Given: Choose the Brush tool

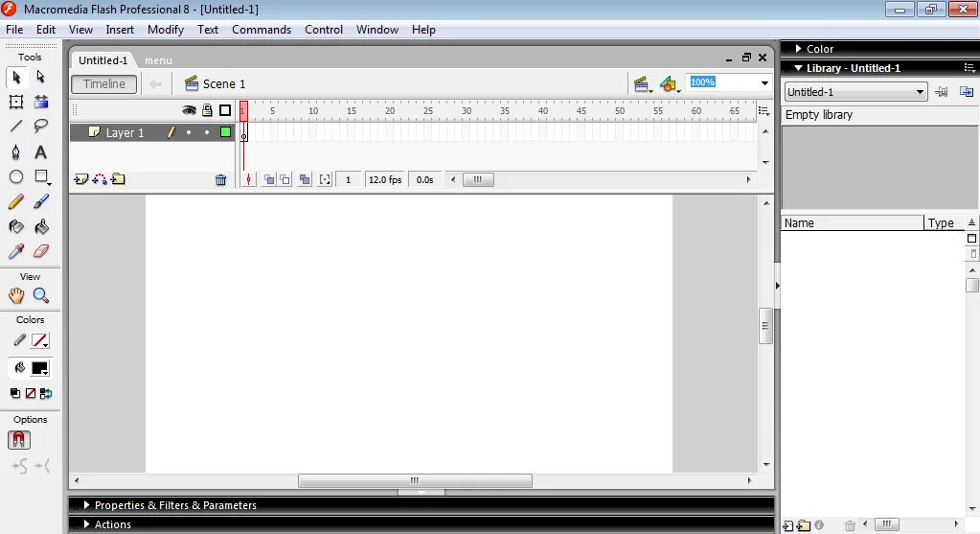Looking at the screenshot, I should coord(41,202).
